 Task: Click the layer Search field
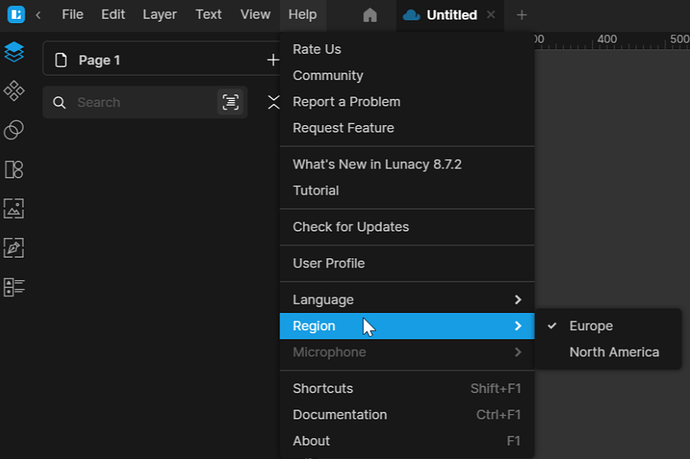tap(145, 102)
